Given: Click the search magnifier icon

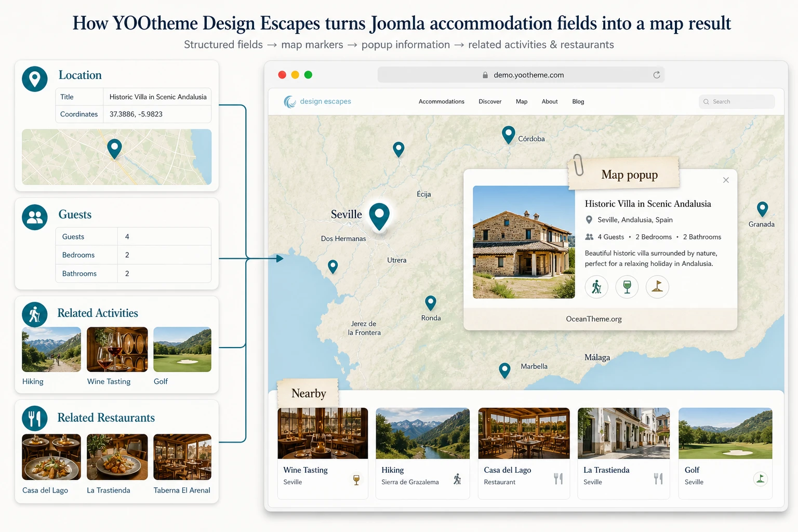Looking at the screenshot, I should coord(706,102).
